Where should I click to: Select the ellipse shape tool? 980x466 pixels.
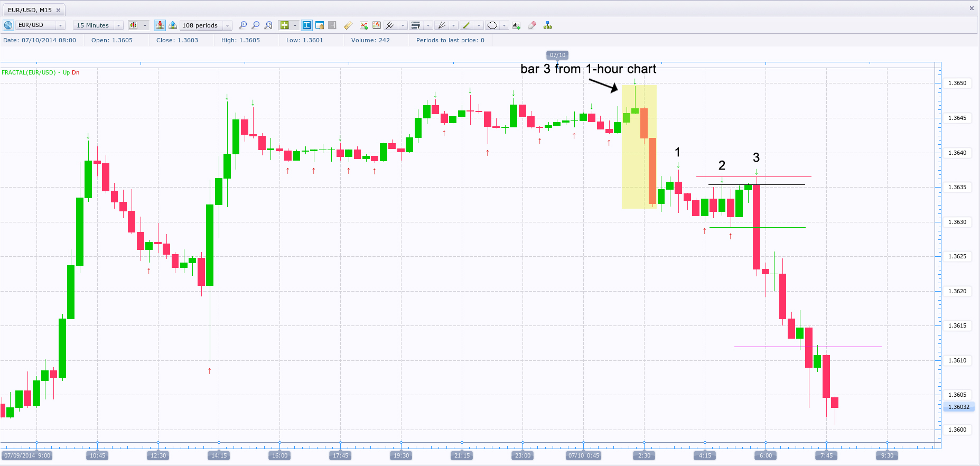point(492,25)
